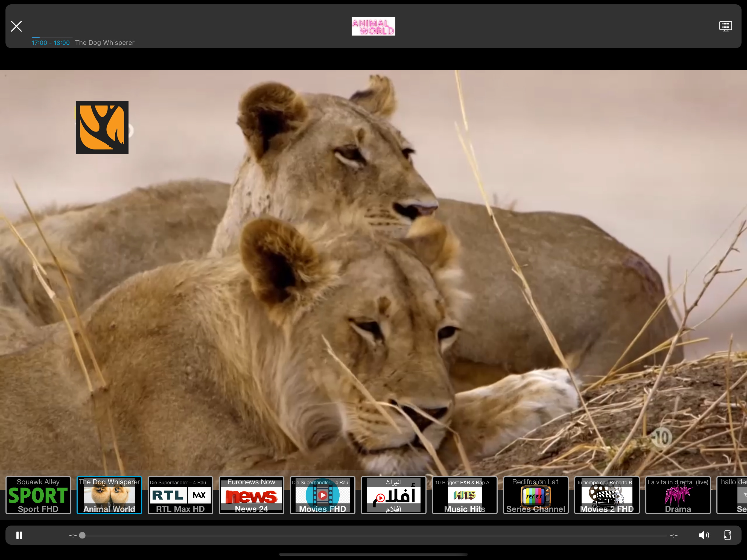Mute the volume speaker icon
Viewport: 747px width, 560px height.
704,535
